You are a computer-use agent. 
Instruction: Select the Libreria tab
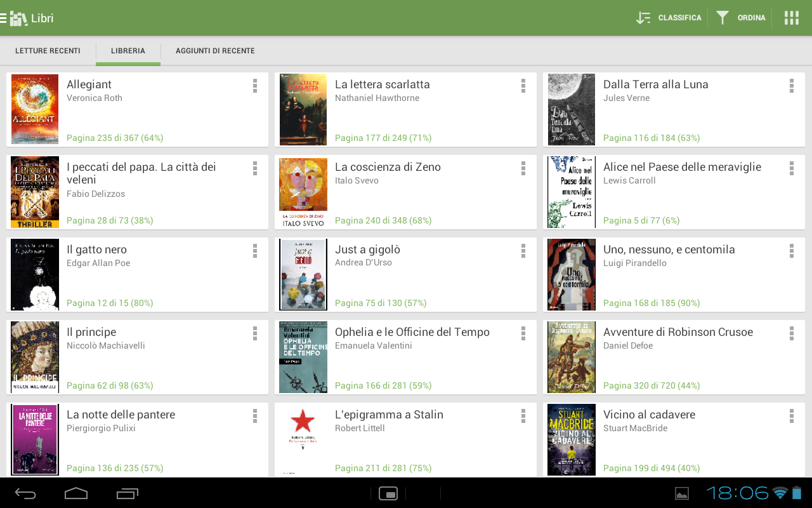coord(128,51)
